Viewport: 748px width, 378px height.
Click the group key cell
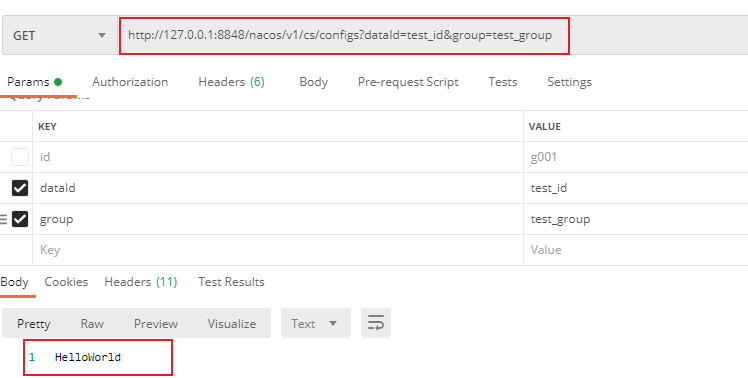pos(278,219)
